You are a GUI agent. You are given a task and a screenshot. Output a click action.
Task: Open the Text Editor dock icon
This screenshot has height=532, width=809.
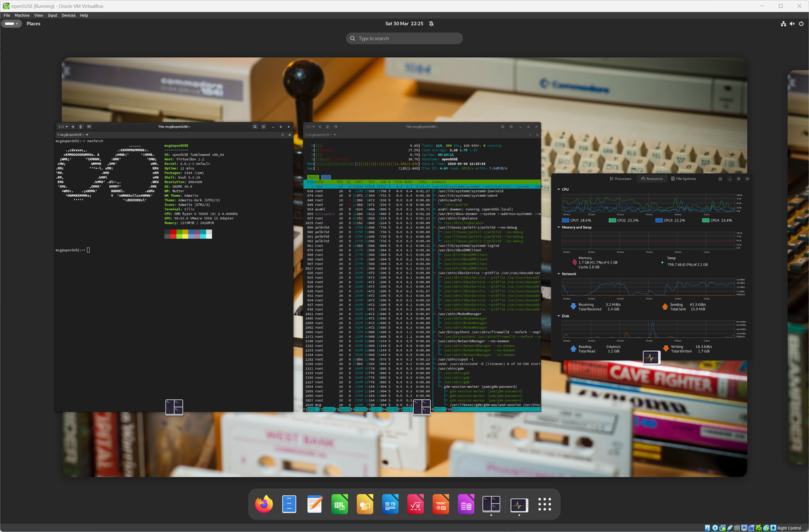pyautogui.click(x=315, y=505)
